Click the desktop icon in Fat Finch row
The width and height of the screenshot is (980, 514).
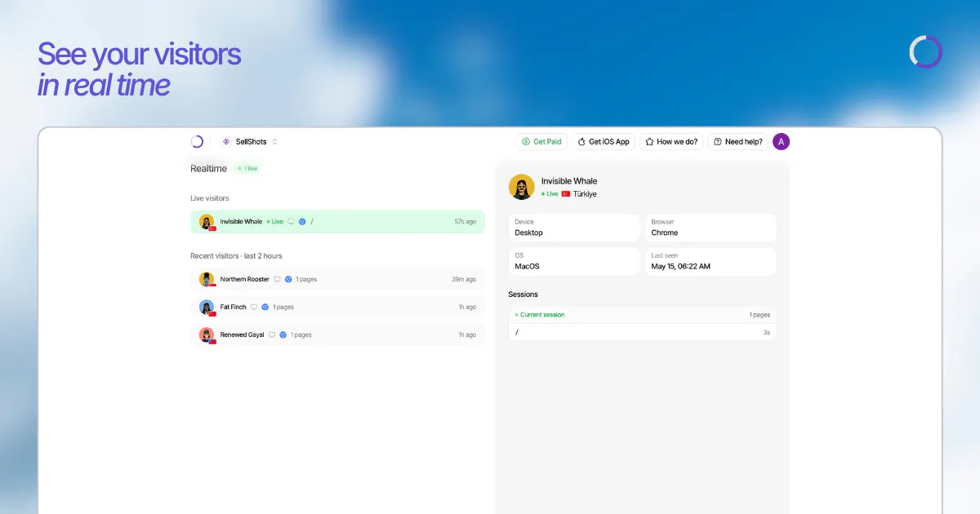(x=254, y=307)
